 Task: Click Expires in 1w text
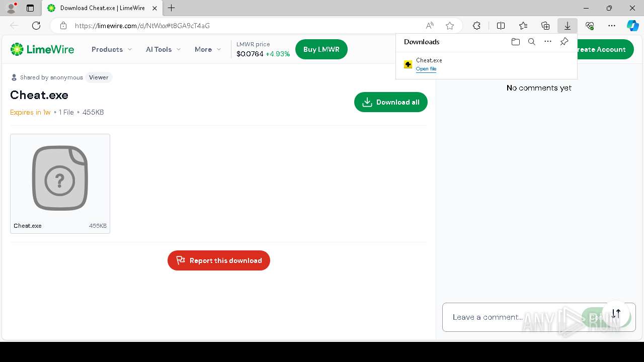(30, 112)
